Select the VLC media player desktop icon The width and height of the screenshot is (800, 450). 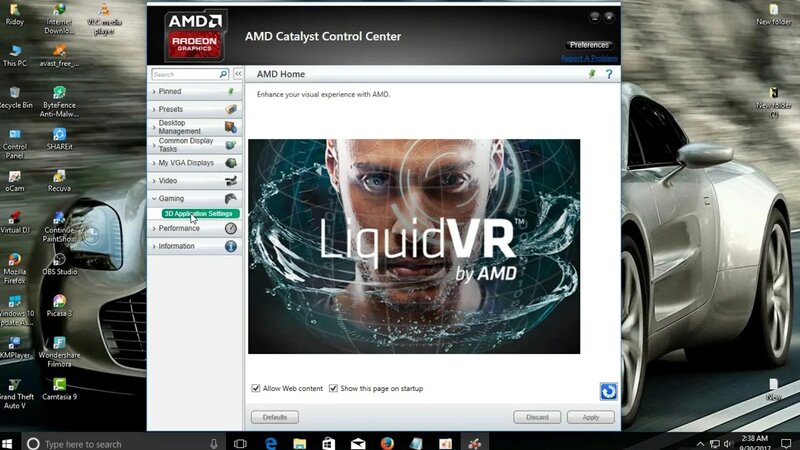(x=104, y=19)
